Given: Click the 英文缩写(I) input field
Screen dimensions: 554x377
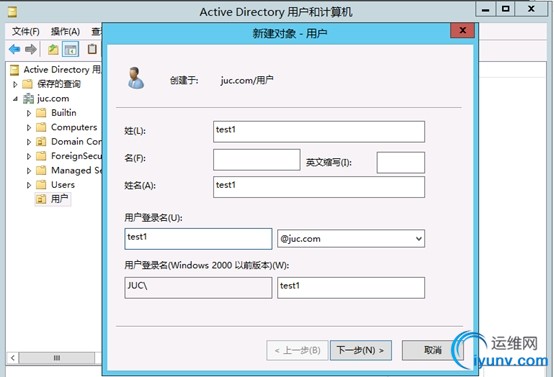Looking at the screenshot, I should coord(401,163).
